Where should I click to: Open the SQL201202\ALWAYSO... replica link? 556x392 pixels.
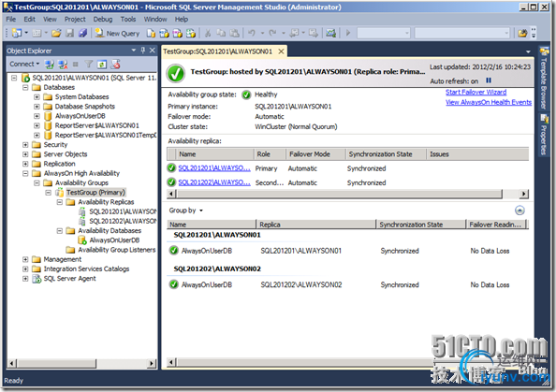pyautogui.click(x=214, y=182)
